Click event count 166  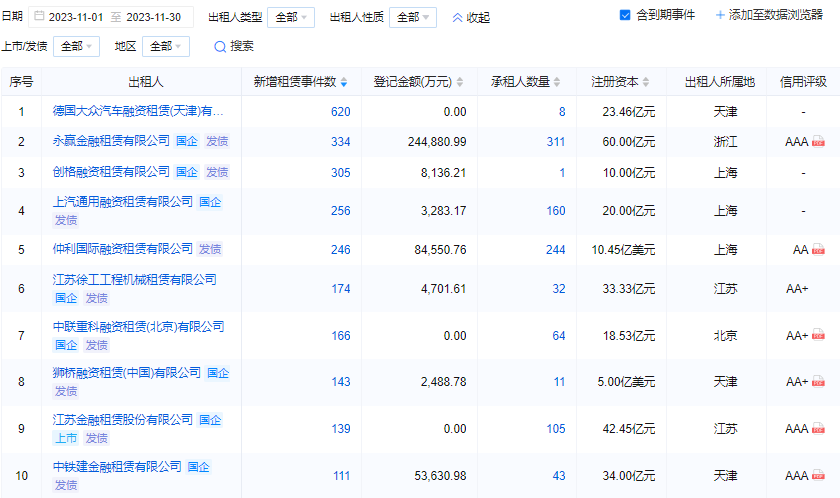341,336
